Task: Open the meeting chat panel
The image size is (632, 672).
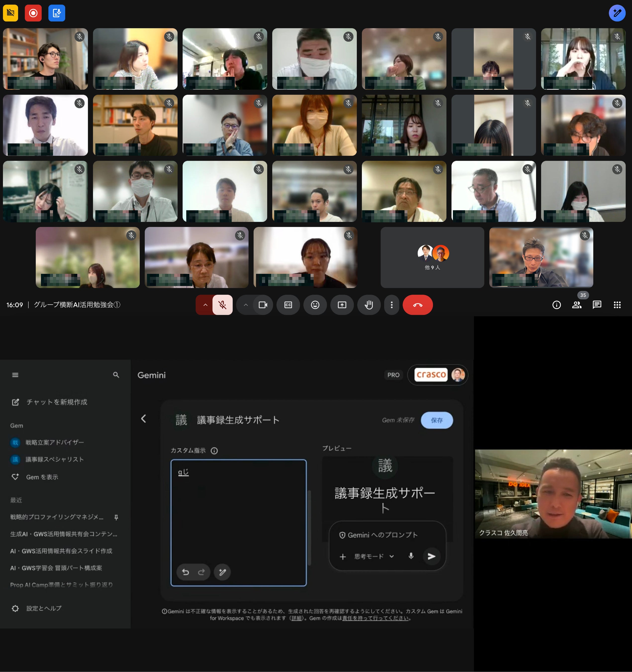Action: click(x=597, y=305)
